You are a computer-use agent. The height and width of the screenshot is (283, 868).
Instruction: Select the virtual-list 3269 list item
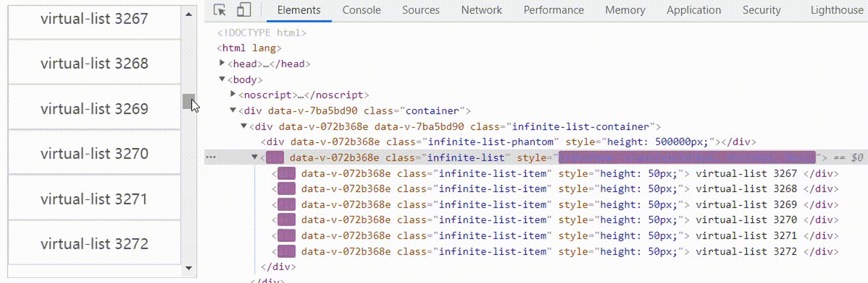coord(94,108)
